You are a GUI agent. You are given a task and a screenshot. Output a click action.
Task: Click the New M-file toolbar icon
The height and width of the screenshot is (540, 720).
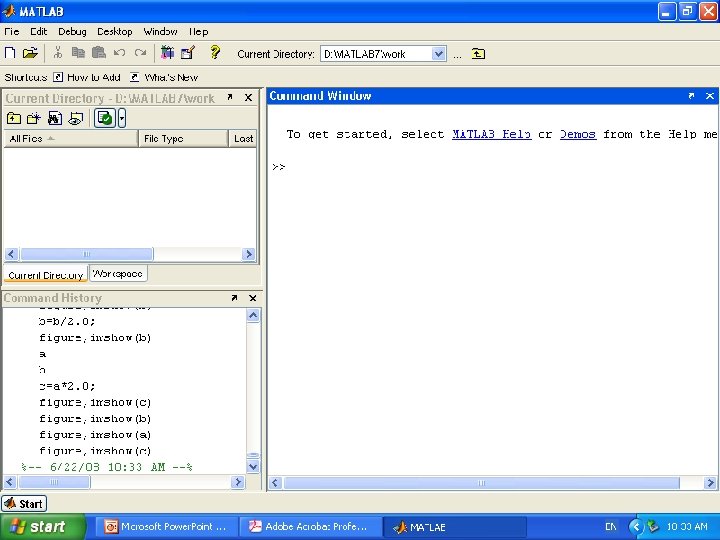[10, 53]
